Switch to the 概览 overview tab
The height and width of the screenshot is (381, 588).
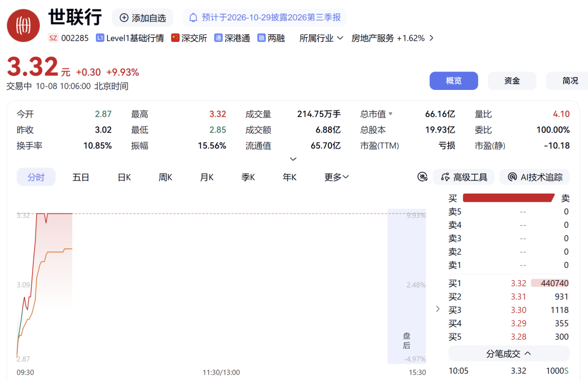454,81
